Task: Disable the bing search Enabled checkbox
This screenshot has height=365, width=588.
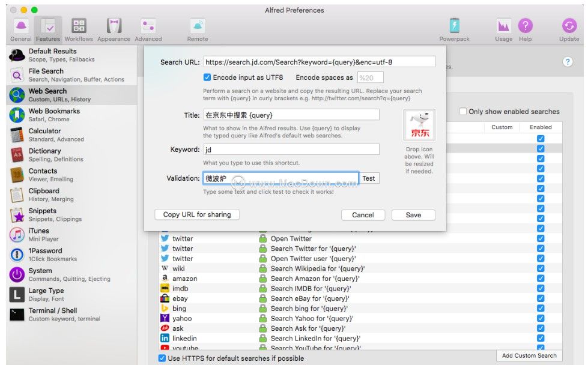Action: [x=541, y=308]
